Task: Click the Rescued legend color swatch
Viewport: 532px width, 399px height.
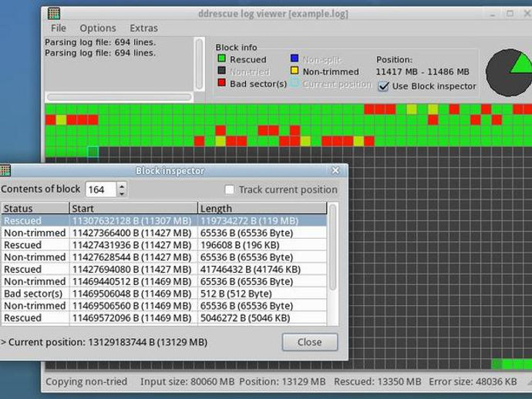Action: click(221, 59)
